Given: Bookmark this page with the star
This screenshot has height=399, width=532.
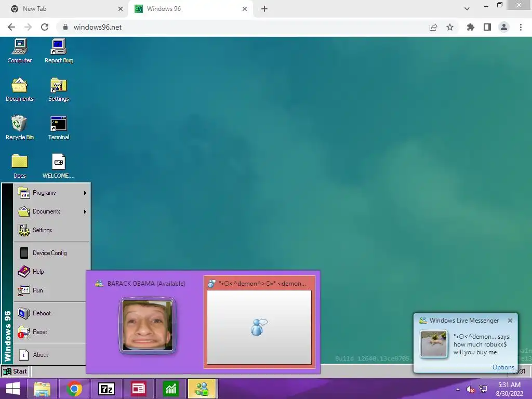Looking at the screenshot, I should (450, 27).
